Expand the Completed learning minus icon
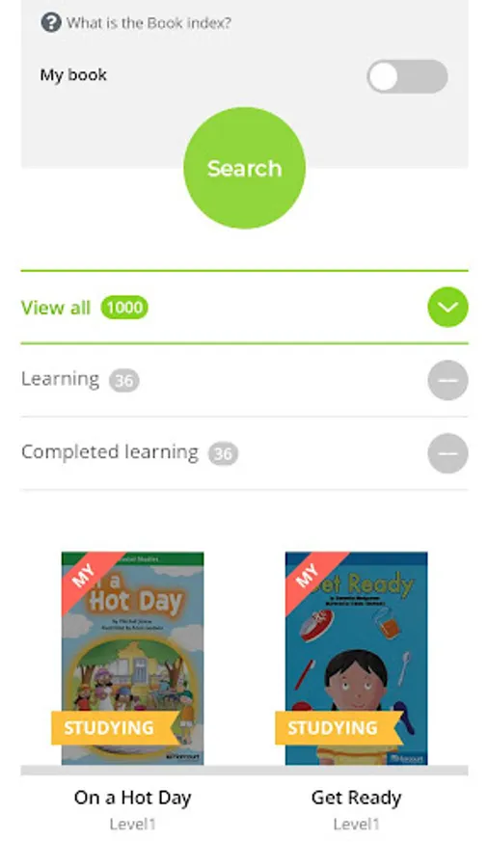The width and height of the screenshot is (488, 868). point(447,453)
